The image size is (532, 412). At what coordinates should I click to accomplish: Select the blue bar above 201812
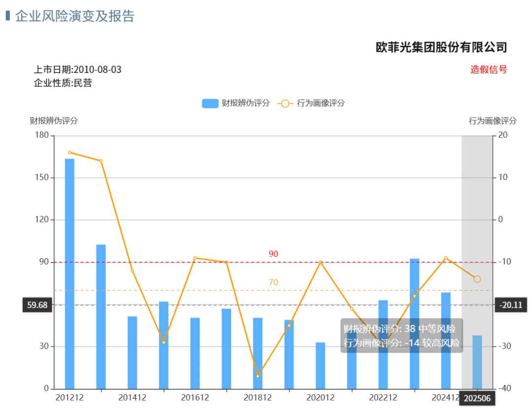(x=258, y=353)
